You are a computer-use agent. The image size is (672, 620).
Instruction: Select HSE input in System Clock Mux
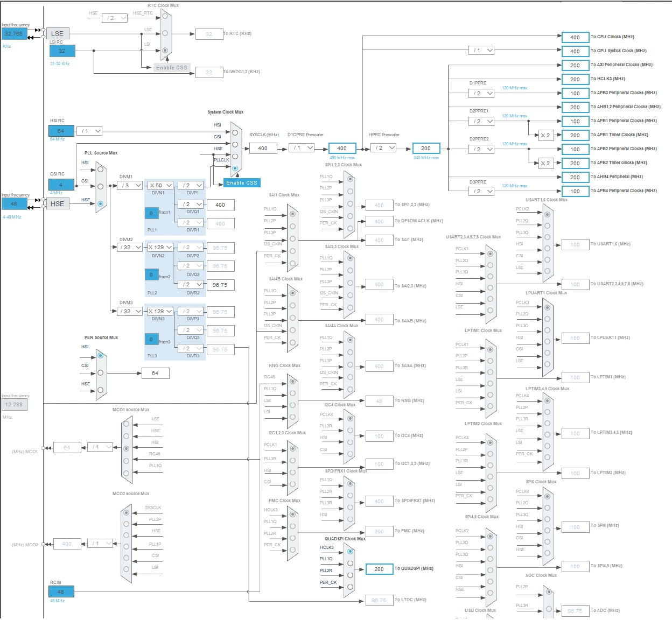coord(235,156)
